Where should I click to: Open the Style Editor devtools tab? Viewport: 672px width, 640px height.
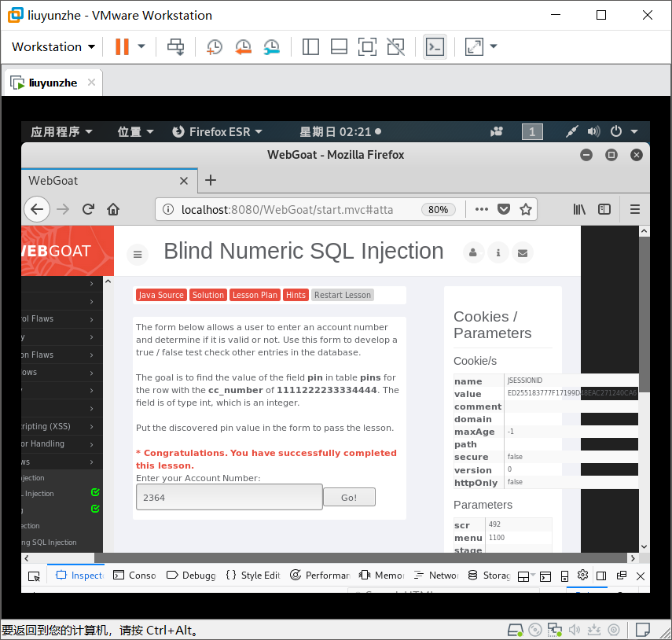[253, 576]
